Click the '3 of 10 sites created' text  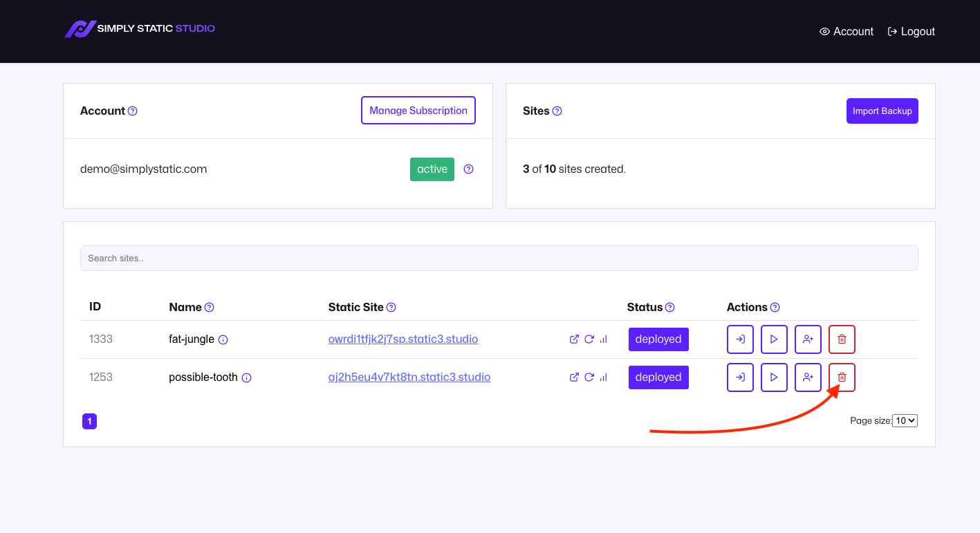coord(574,169)
